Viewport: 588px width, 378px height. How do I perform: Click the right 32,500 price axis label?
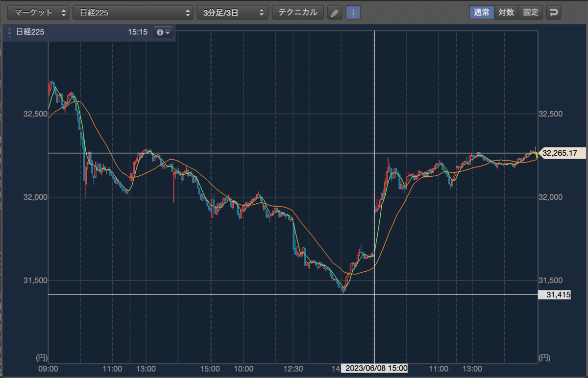[x=550, y=114]
